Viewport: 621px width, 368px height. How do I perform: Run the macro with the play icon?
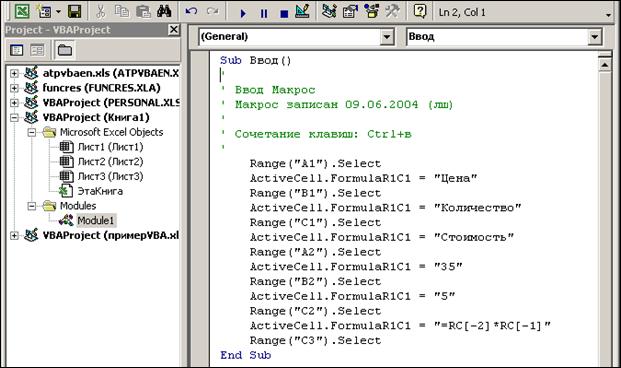pyautogui.click(x=243, y=13)
